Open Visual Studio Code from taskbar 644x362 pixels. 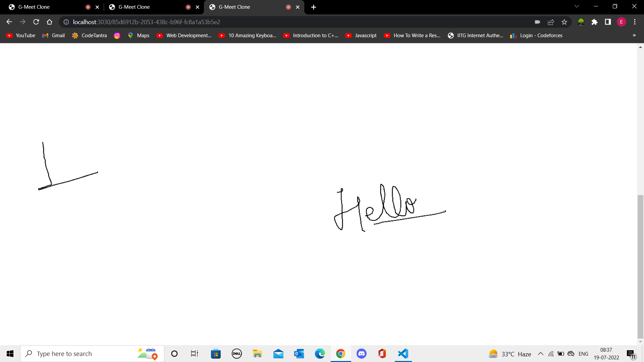(x=403, y=354)
